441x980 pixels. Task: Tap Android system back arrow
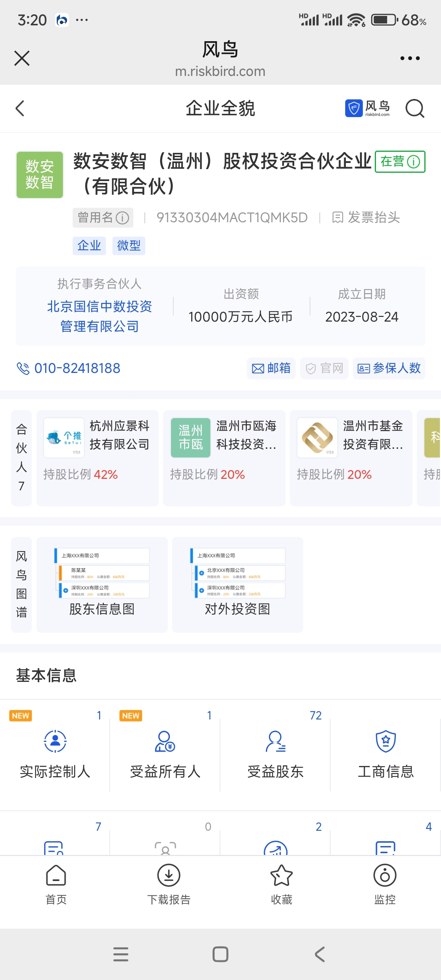320,954
